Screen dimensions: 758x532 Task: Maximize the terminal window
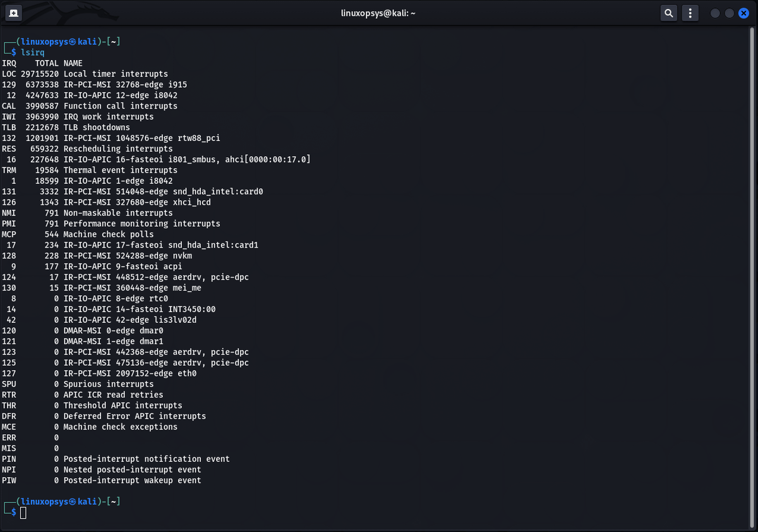click(729, 13)
